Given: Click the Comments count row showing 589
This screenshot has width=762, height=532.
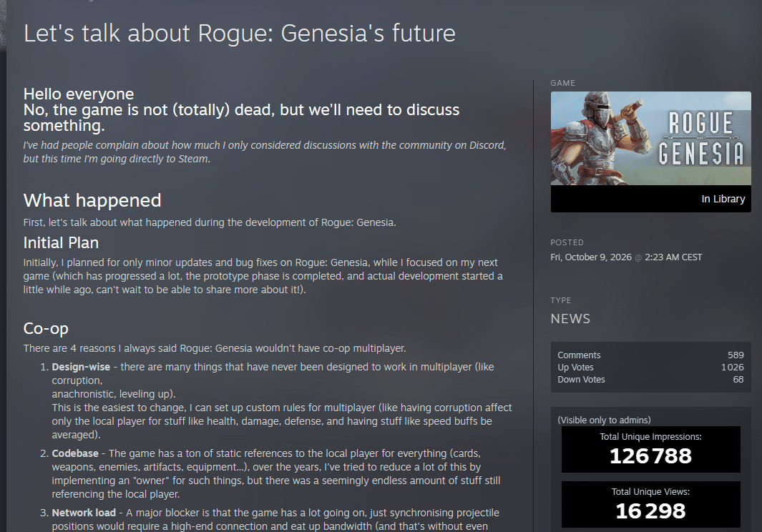Looking at the screenshot, I should tap(650, 355).
